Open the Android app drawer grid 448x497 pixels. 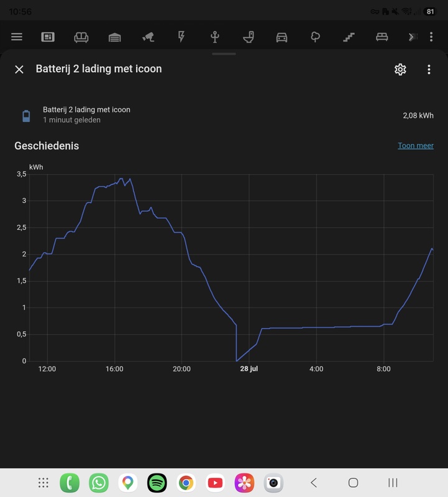pos(43,483)
